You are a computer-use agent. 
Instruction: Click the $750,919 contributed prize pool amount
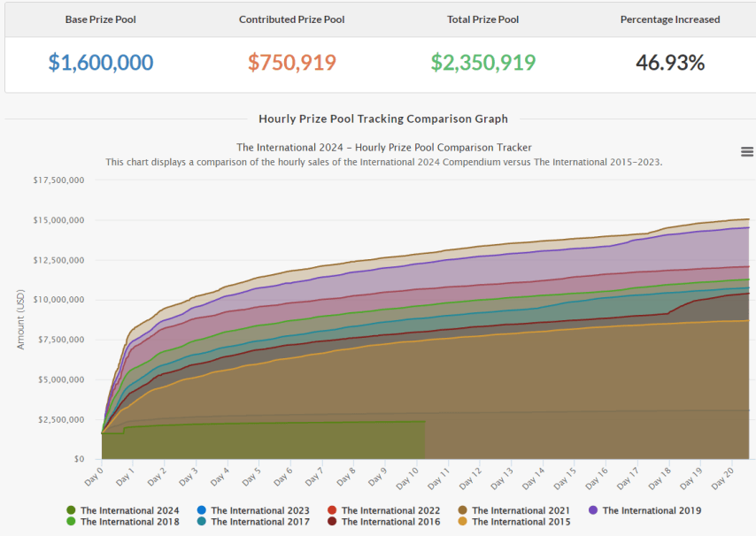pyautogui.click(x=291, y=63)
